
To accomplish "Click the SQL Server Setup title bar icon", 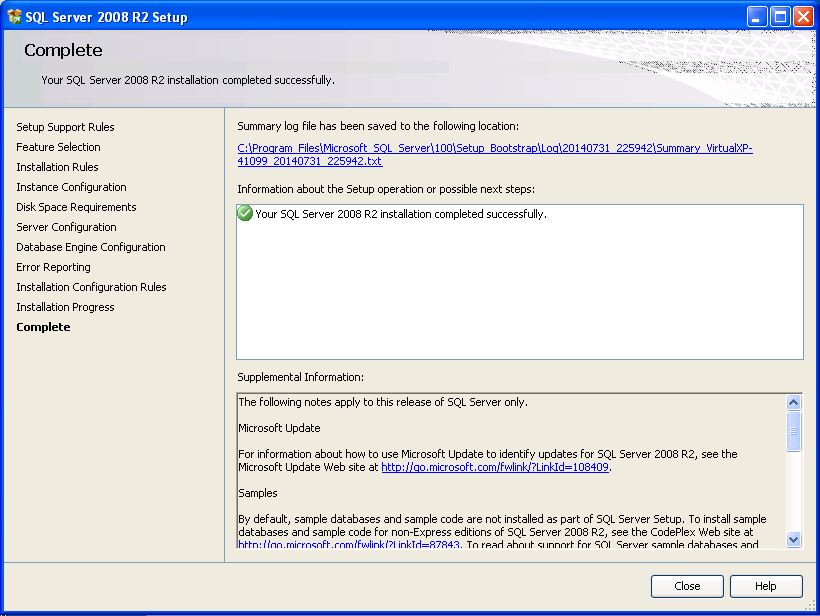I will (x=14, y=16).
